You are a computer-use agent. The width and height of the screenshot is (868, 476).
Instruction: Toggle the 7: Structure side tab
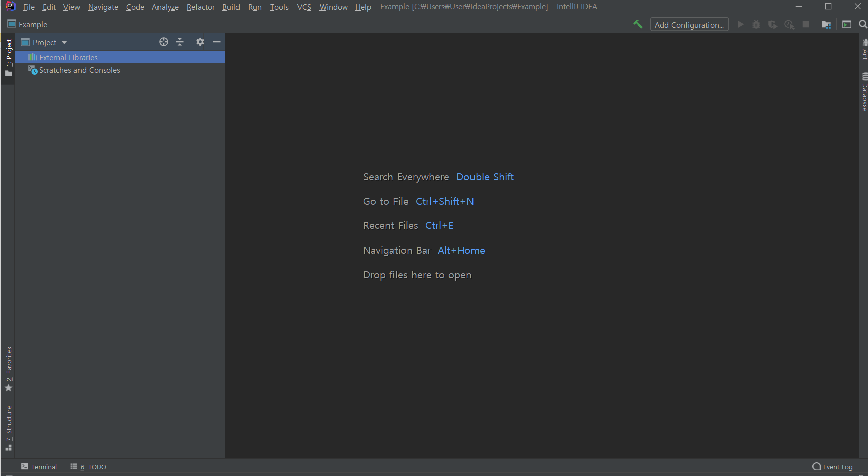pyautogui.click(x=8, y=428)
